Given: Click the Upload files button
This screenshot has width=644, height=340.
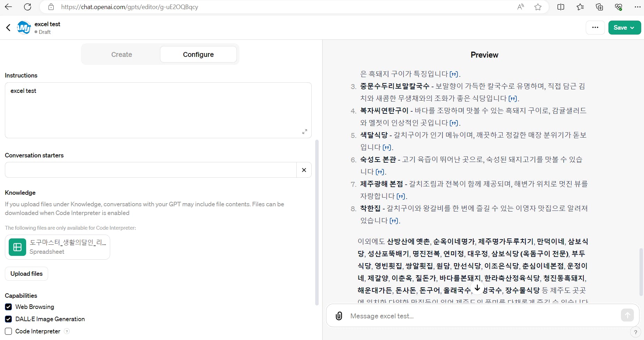Looking at the screenshot, I should (26, 274).
